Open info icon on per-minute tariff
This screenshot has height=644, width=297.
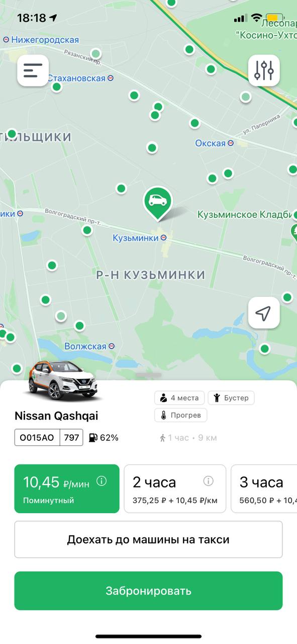pos(102,481)
